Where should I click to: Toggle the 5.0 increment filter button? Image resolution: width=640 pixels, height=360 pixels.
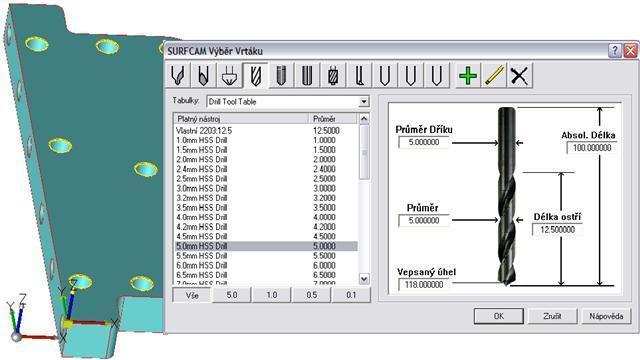tap(231, 295)
